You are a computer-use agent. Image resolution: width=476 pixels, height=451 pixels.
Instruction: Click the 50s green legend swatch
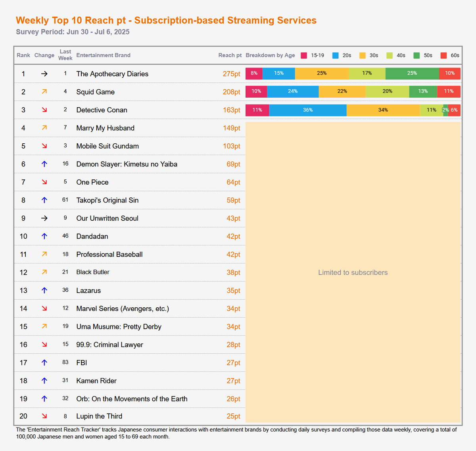416,56
